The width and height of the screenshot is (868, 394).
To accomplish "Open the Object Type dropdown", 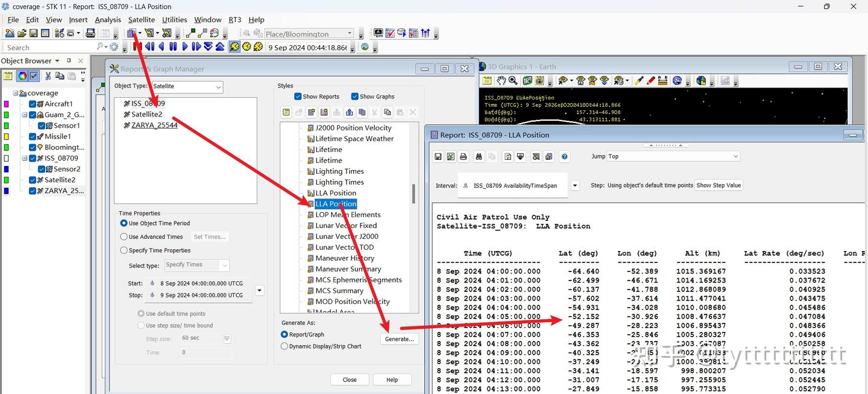I will pos(218,87).
